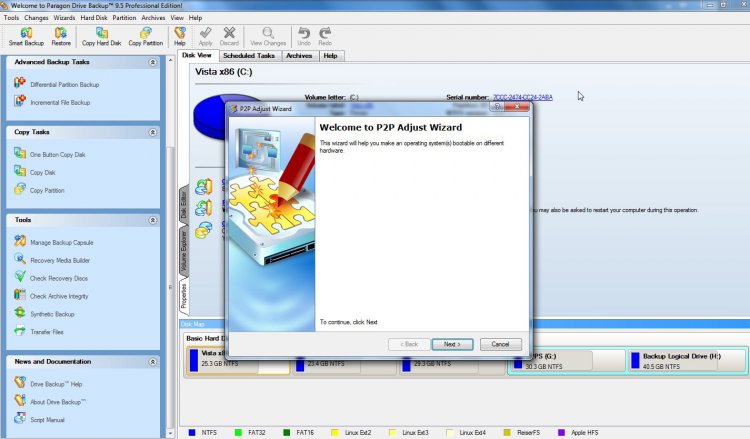Viewport: 750px width, 439px height.
Task: Collapse the Copy Tasks panel
Action: 153,132
